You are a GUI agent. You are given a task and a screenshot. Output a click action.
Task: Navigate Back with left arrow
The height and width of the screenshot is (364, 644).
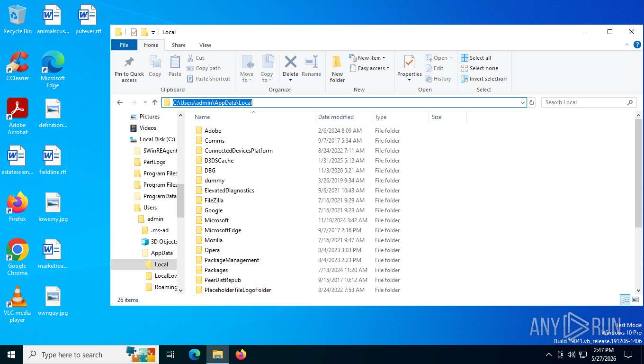pos(120,102)
